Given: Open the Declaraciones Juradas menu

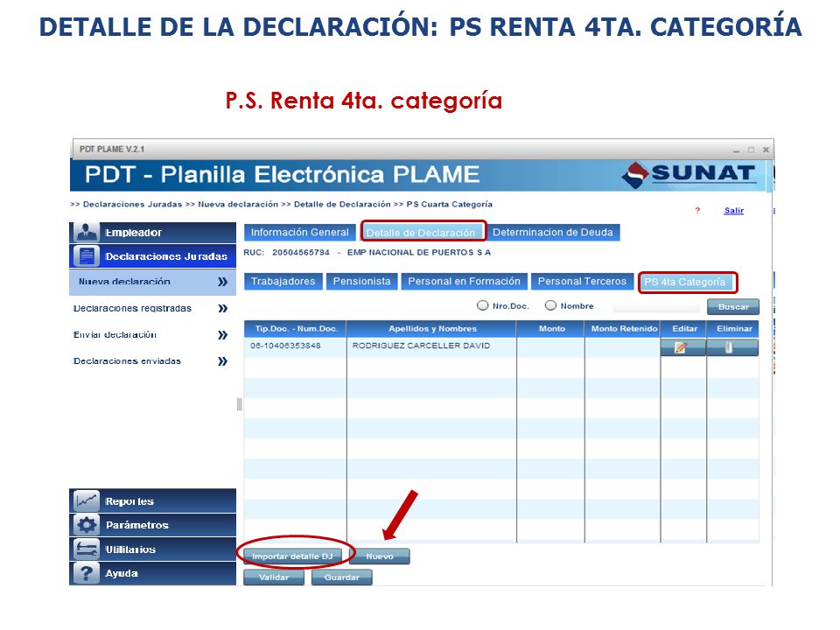Looking at the screenshot, I should pyautogui.click(x=152, y=256).
